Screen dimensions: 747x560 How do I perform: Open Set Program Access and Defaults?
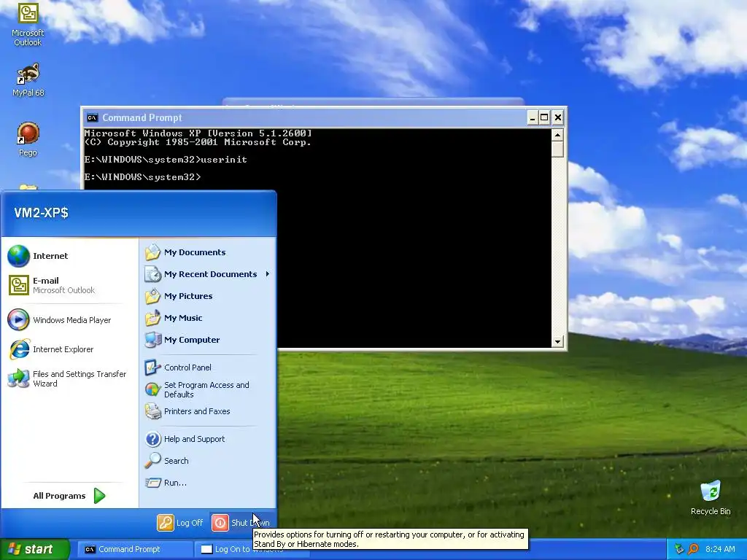208,389
